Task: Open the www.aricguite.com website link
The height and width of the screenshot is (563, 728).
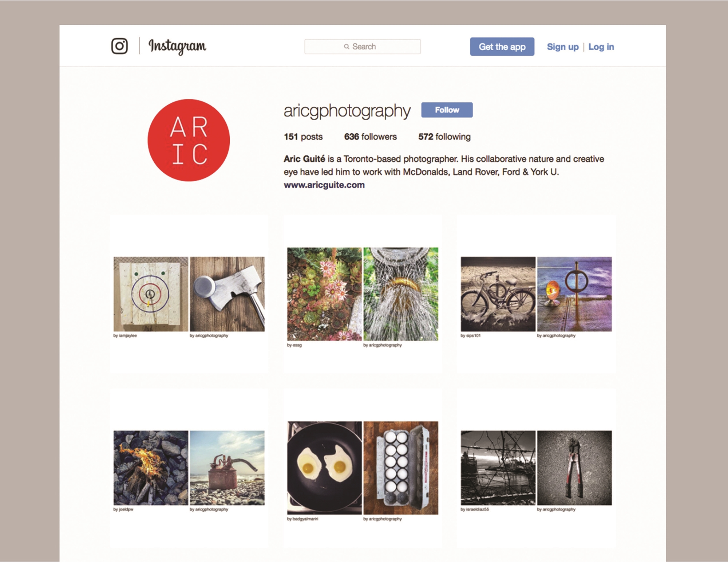Action: tap(324, 185)
